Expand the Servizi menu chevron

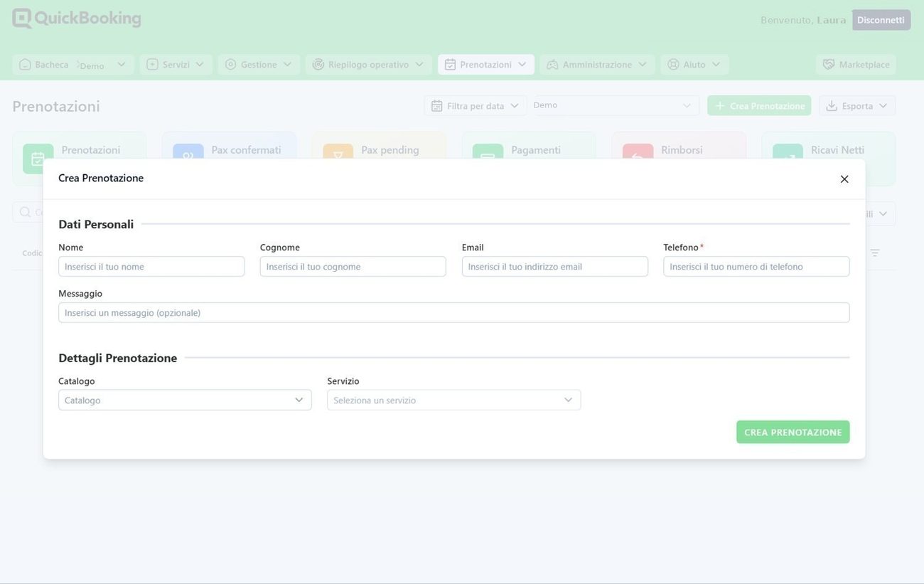click(200, 65)
